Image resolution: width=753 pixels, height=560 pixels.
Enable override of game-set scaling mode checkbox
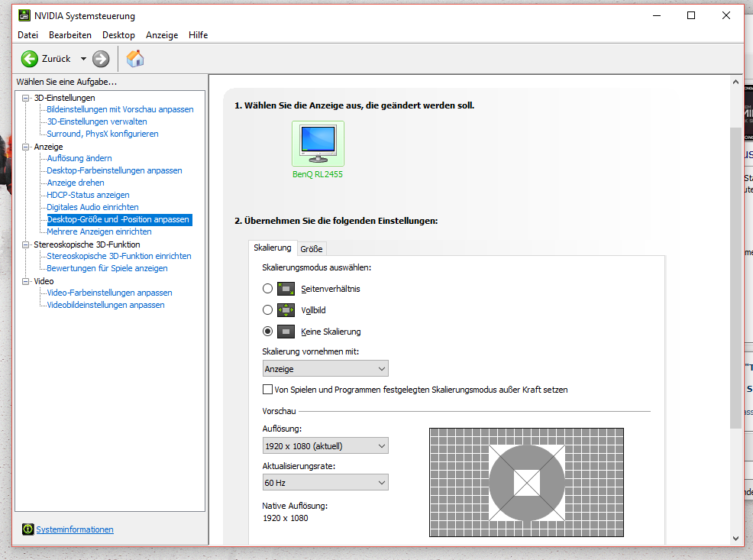(267, 390)
